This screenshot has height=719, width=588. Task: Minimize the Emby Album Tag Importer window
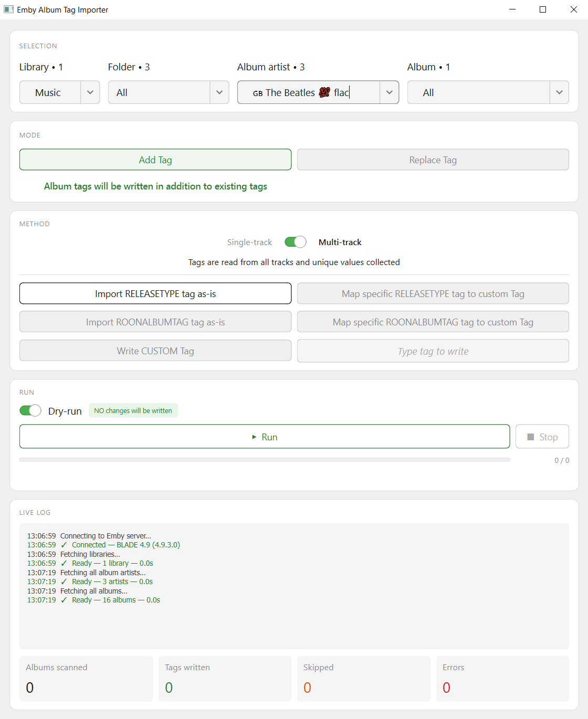(512, 9)
